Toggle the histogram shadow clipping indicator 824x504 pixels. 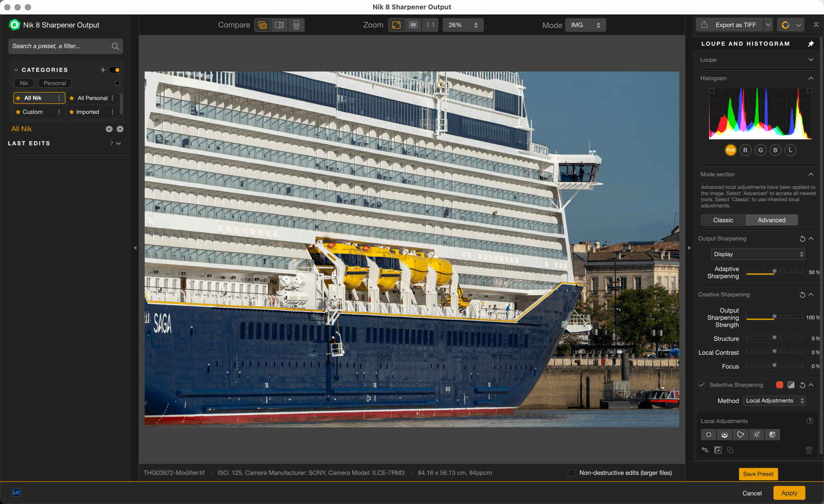pyautogui.click(x=712, y=91)
